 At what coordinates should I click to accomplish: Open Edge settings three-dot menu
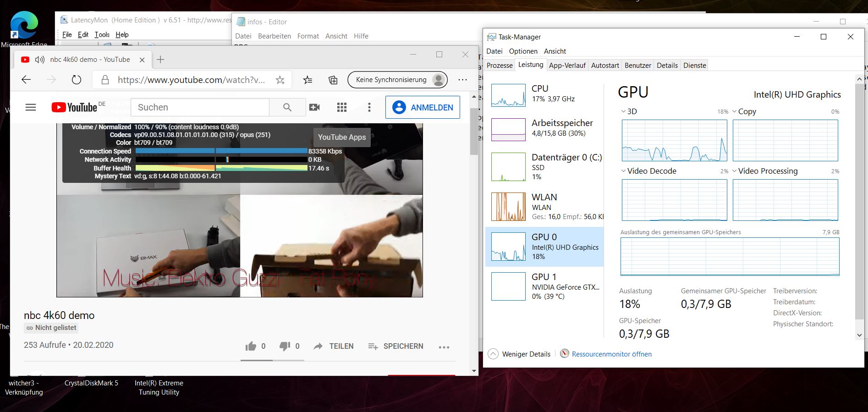pos(463,80)
